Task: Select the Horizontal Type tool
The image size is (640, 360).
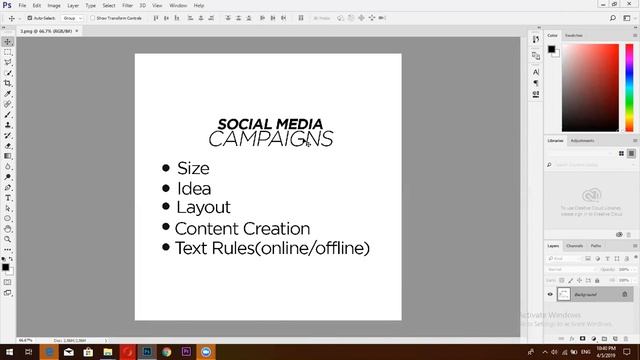Action: (8, 198)
